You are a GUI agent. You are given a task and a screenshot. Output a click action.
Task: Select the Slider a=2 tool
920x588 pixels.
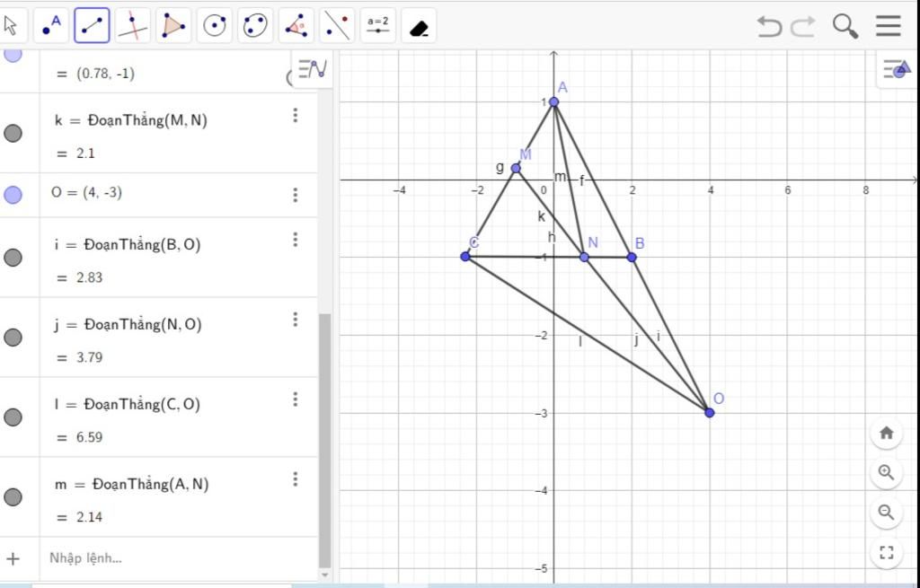[378, 26]
